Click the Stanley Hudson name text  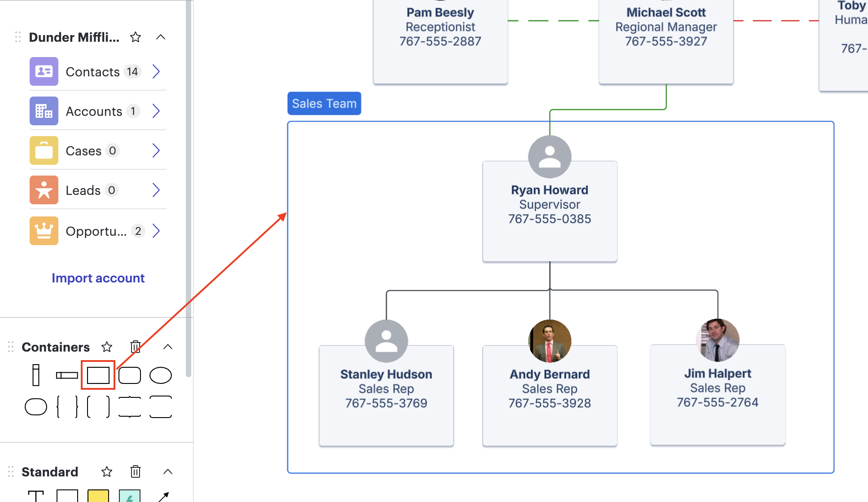[x=386, y=374]
